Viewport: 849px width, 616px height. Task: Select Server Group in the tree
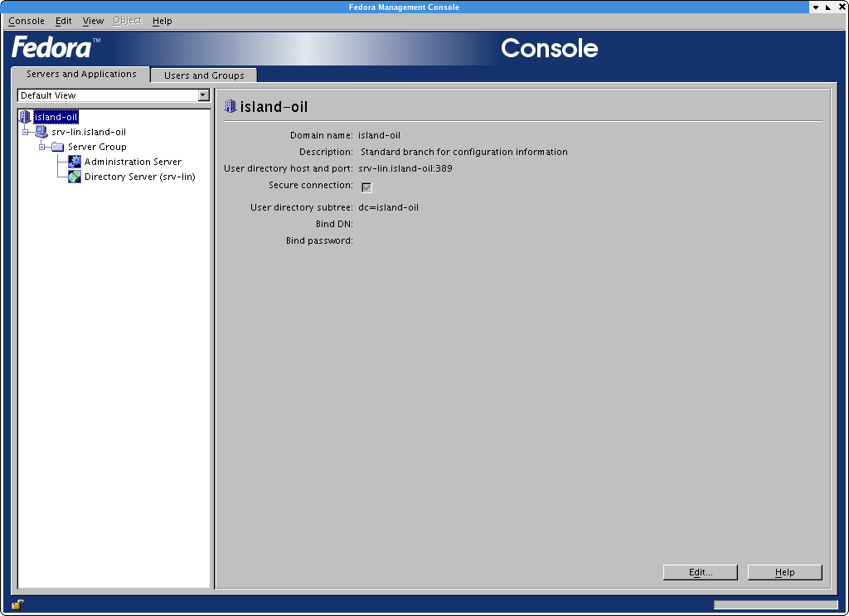(x=97, y=147)
